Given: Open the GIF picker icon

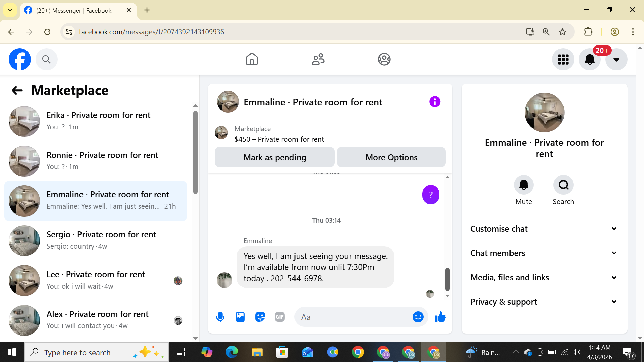Looking at the screenshot, I should point(280,317).
